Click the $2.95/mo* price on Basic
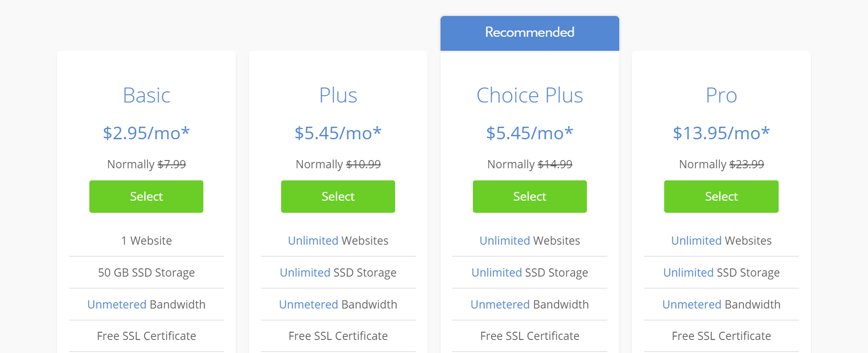Image resolution: width=868 pixels, height=353 pixels. pos(146,132)
